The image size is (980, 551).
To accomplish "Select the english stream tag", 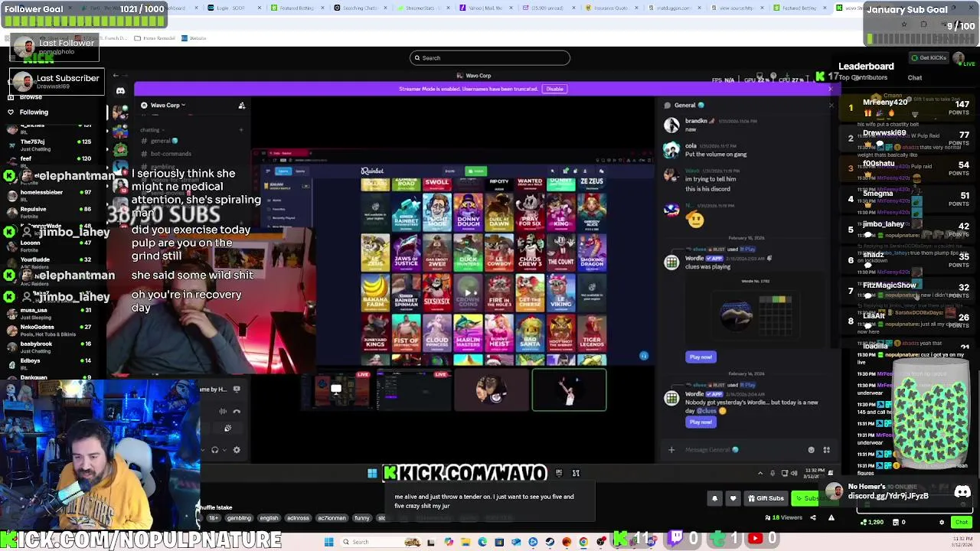I will click(x=269, y=518).
